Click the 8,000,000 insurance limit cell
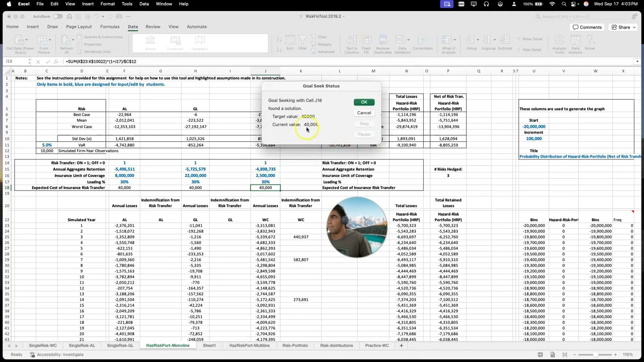The height and width of the screenshot is (362, 644). (124, 175)
